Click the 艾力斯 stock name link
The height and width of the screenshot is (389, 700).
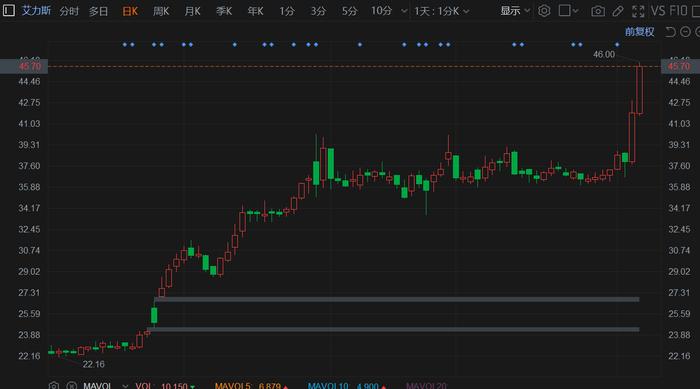point(36,10)
